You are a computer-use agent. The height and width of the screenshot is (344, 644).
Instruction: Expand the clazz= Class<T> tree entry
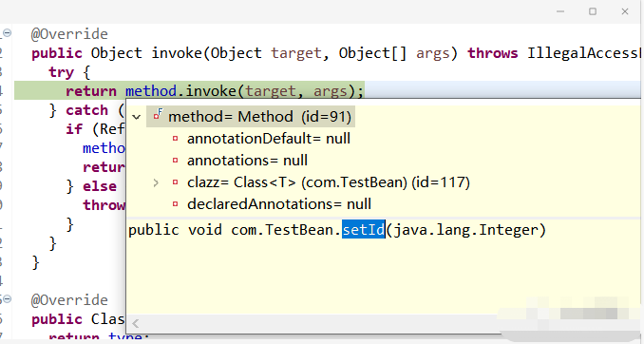pyautogui.click(x=156, y=182)
